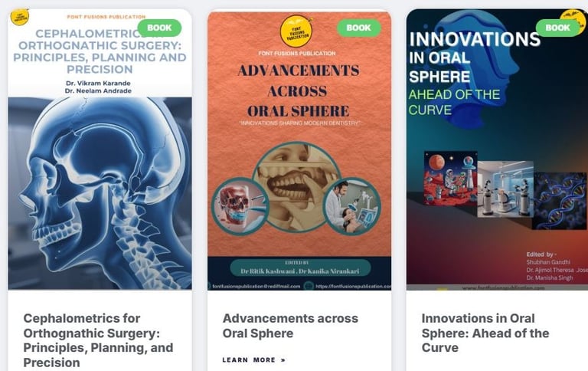Click the astronauts on Mars picture
588x371 pixels.
(x=450, y=179)
